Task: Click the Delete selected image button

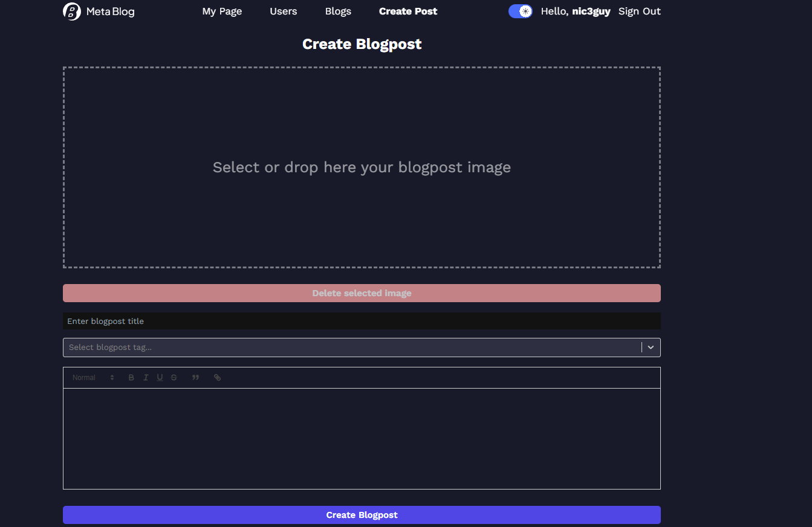Action: point(362,293)
